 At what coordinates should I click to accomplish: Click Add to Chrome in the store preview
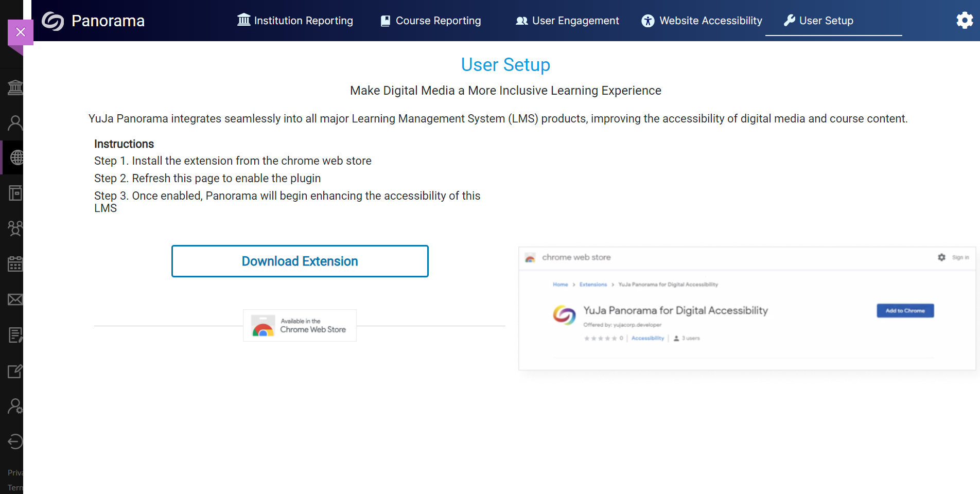(904, 310)
